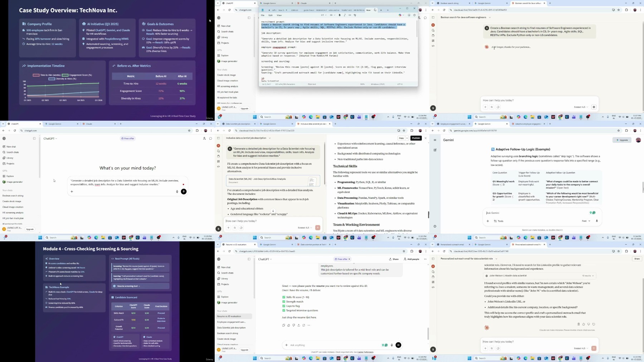Image resolution: width=644 pixels, height=362 pixels.
Task: Open the Gemini hamburger main menu
Action: [435, 140]
